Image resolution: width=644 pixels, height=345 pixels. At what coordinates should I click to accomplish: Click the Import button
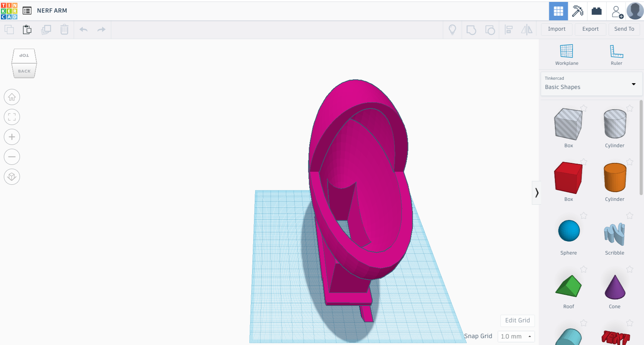coord(556,29)
